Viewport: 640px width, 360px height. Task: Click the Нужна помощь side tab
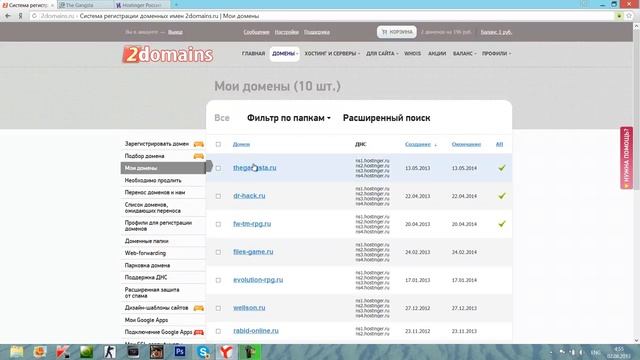pos(627,158)
